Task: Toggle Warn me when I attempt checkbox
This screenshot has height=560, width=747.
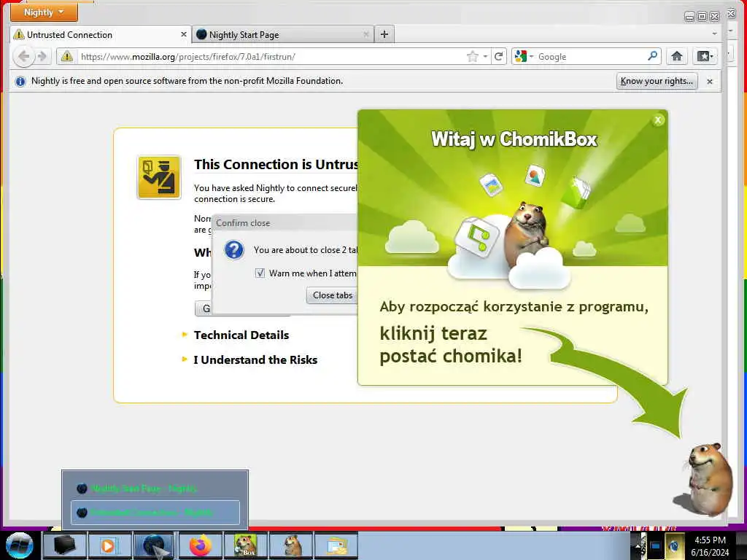Action: coord(260,273)
